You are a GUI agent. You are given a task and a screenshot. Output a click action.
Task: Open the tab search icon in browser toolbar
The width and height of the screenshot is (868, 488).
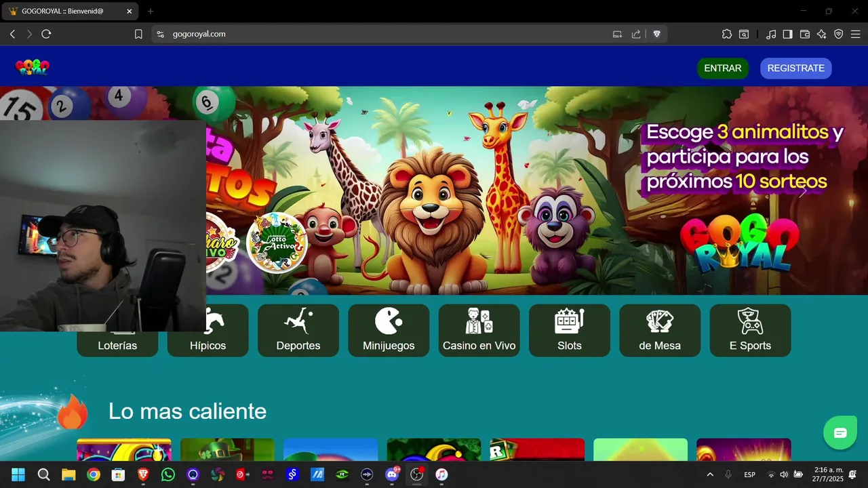point(744,34)
